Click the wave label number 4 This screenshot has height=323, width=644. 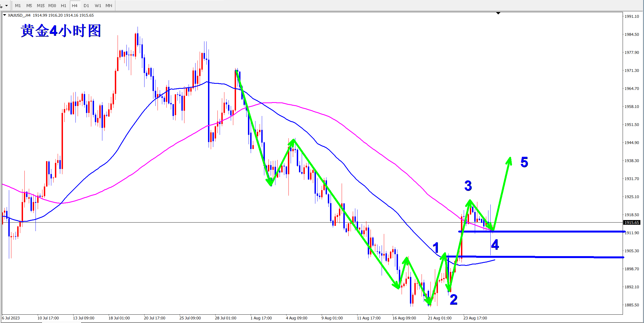495,245
